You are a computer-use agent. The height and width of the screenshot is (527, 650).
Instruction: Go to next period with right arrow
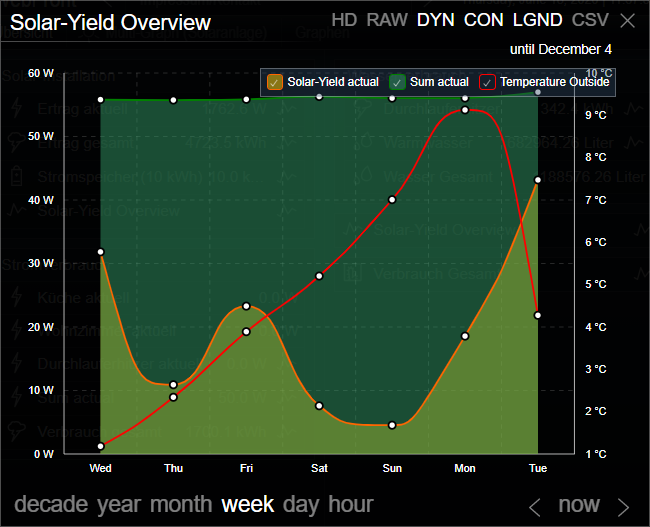point(624,506)
